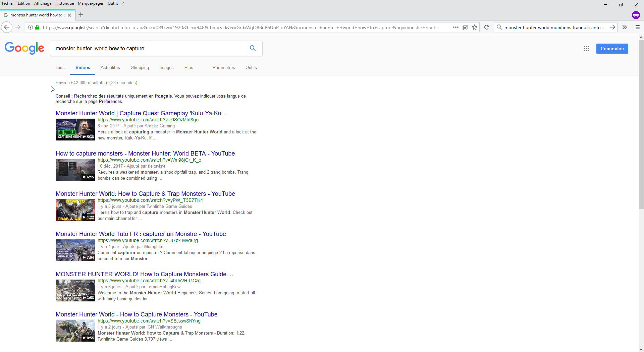Click the 0:55 IGN video thumbnail
This screenshot has width=644, height=352.
coord(75,331)
